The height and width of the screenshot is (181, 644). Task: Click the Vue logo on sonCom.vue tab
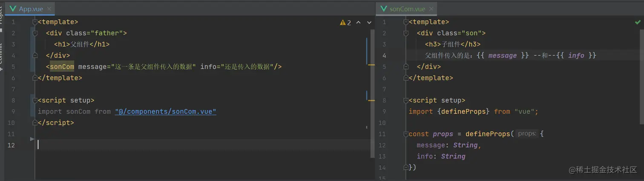pos(384,9)
